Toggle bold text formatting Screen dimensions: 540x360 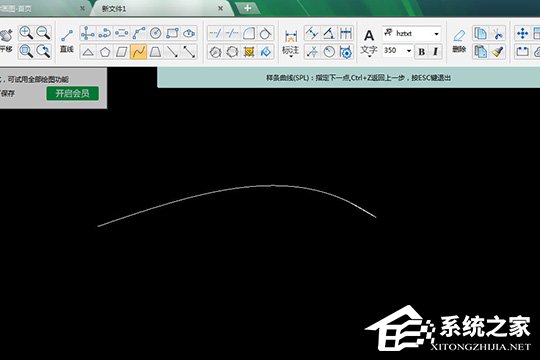point(421,52)
